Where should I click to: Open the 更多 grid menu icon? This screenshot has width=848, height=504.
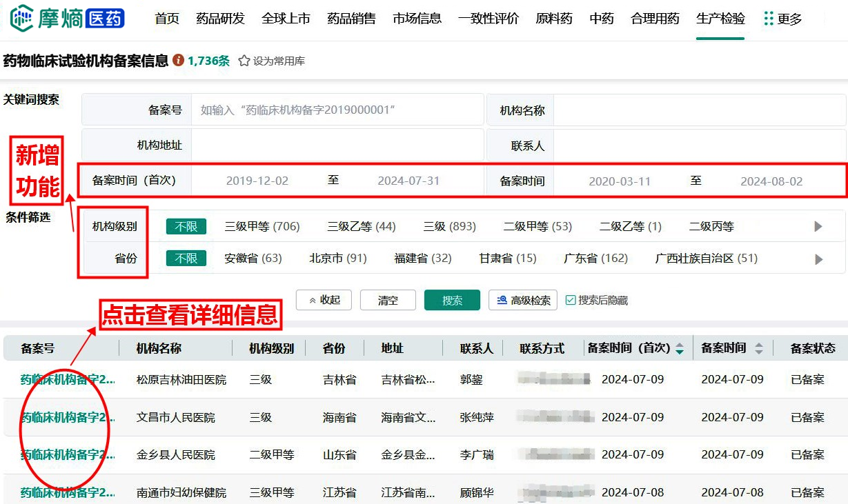[769, 19]
